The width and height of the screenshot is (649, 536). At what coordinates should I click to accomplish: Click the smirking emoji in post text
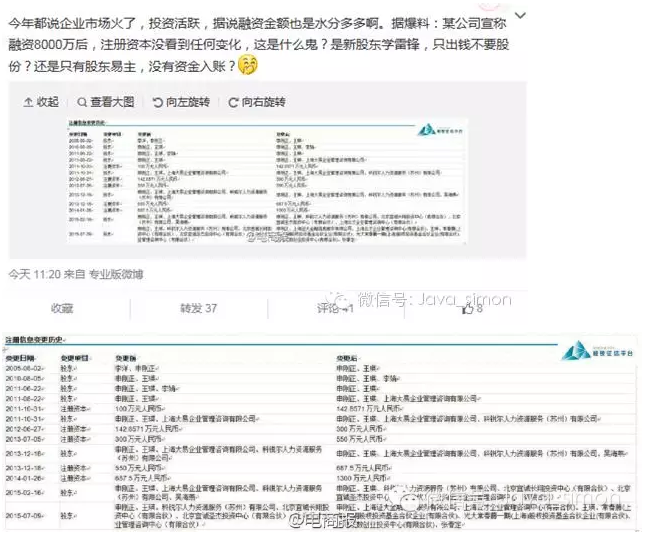tap(248, 65)
